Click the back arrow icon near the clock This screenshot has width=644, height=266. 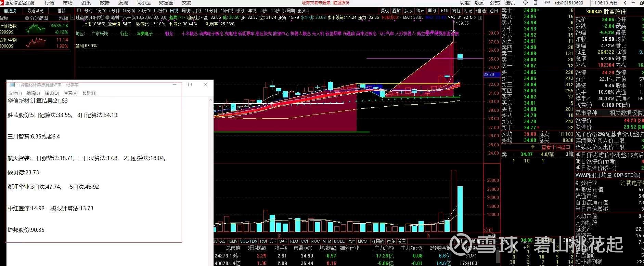pyautogui.click(x=625, y=3)
